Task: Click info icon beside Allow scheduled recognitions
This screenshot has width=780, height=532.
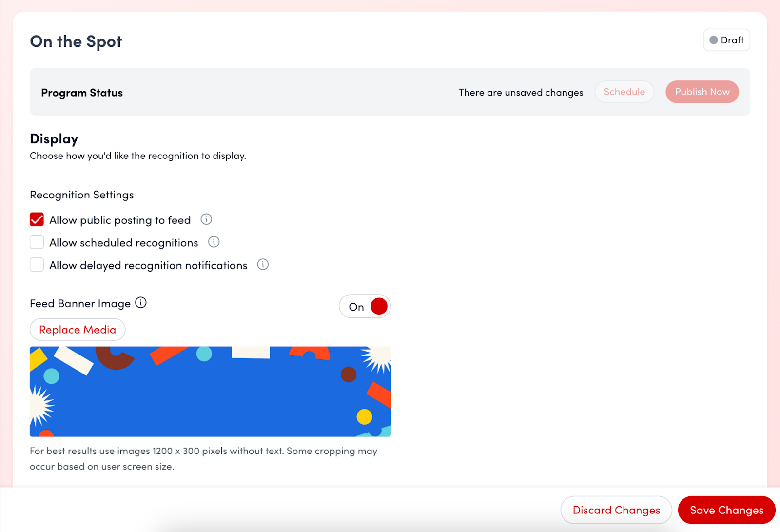Action: (214, 242)
